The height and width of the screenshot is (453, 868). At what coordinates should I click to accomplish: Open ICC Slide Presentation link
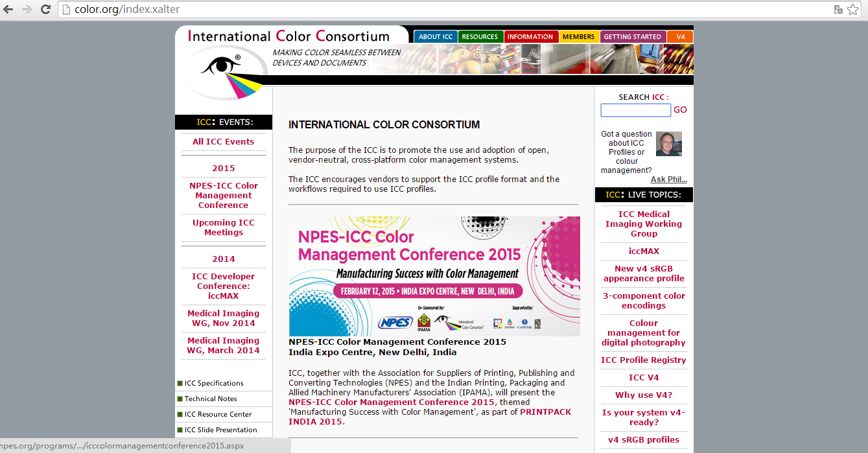[x=220, y=430]
